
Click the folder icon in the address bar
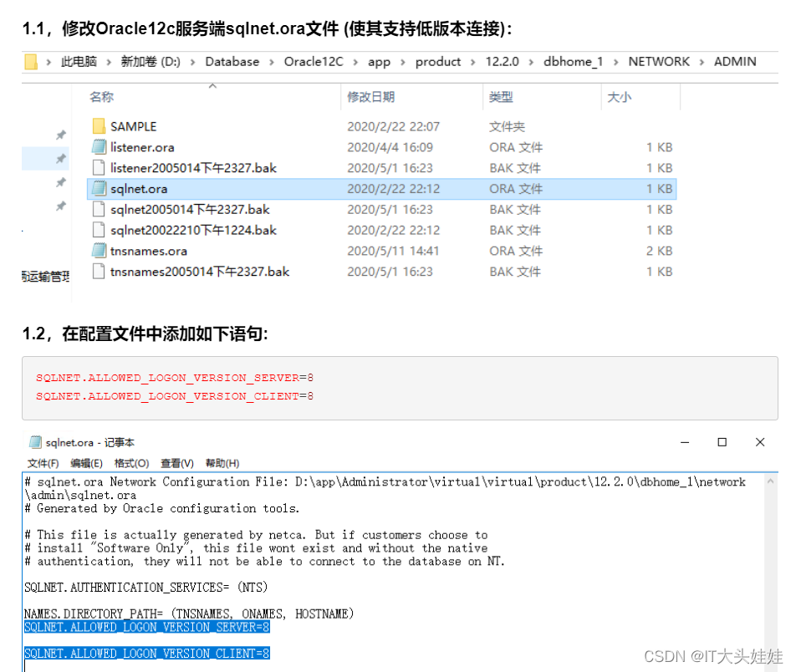[x=31, y=62]
